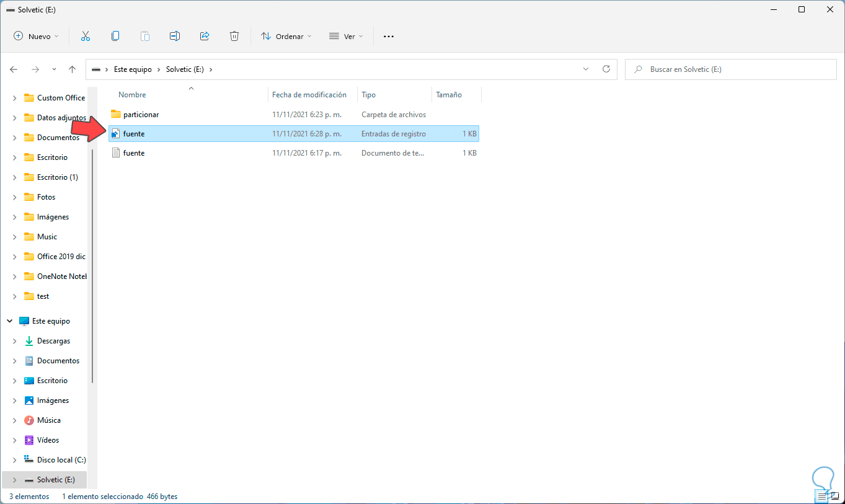Click the Escritorio icon under Este equipo
The image size is (845, 504).
point(29,381)
